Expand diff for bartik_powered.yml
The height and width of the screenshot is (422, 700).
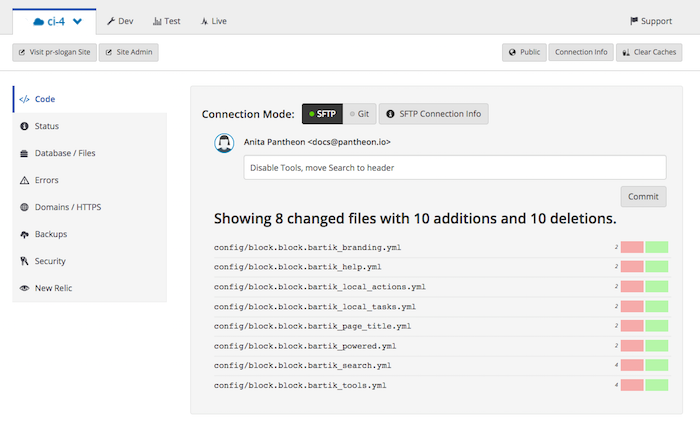(305, 346)
